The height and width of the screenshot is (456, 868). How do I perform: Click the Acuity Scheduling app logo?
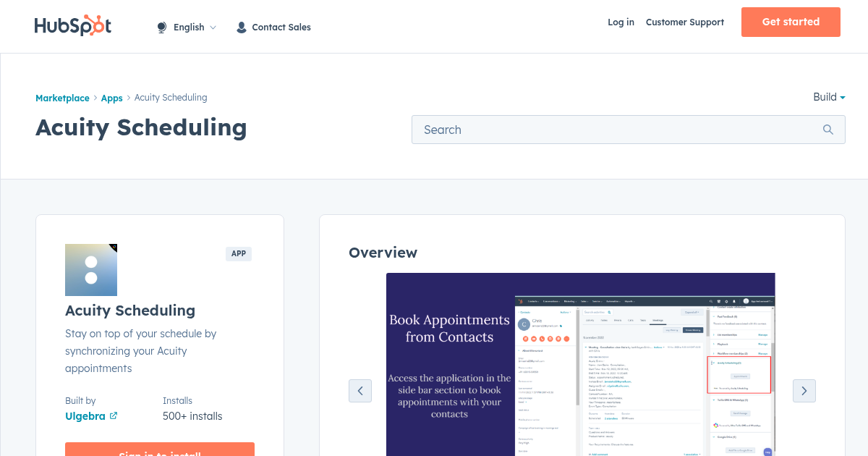click(91, 270)
